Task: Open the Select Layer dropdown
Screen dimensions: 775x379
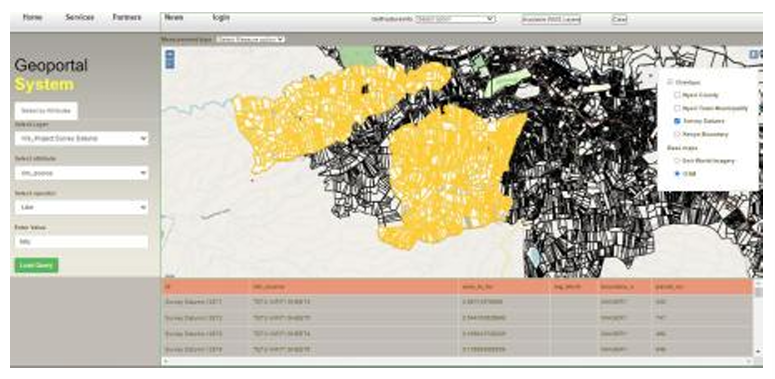Action: pyautogui.click(x=82, y=139)
